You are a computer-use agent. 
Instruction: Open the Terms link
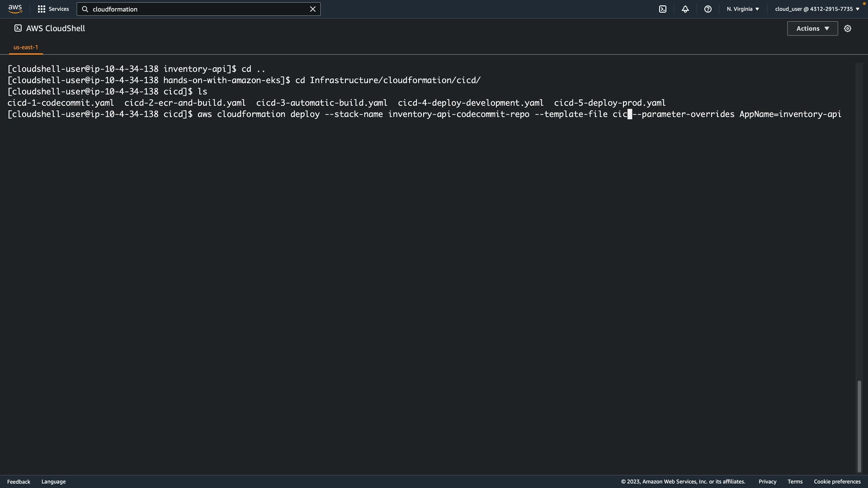coord(795,482)
